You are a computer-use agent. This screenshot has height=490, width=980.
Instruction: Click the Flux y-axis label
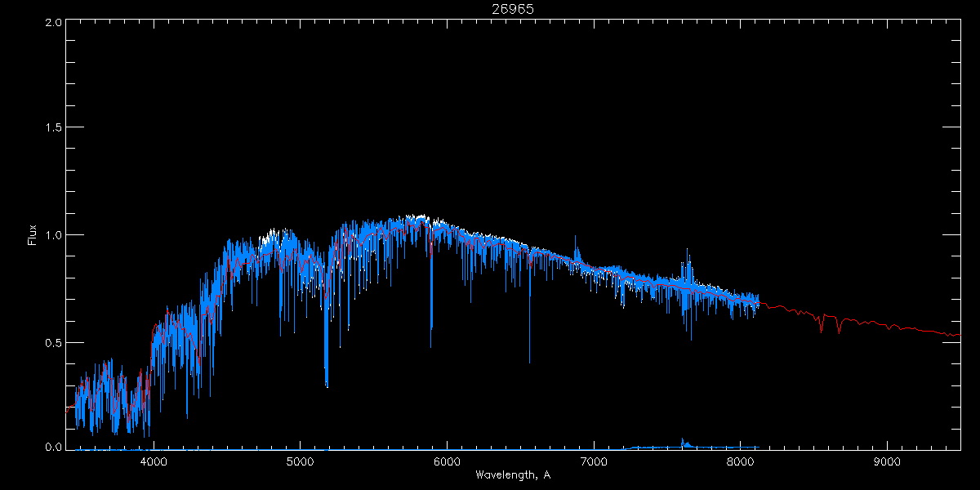pos(33,234)
